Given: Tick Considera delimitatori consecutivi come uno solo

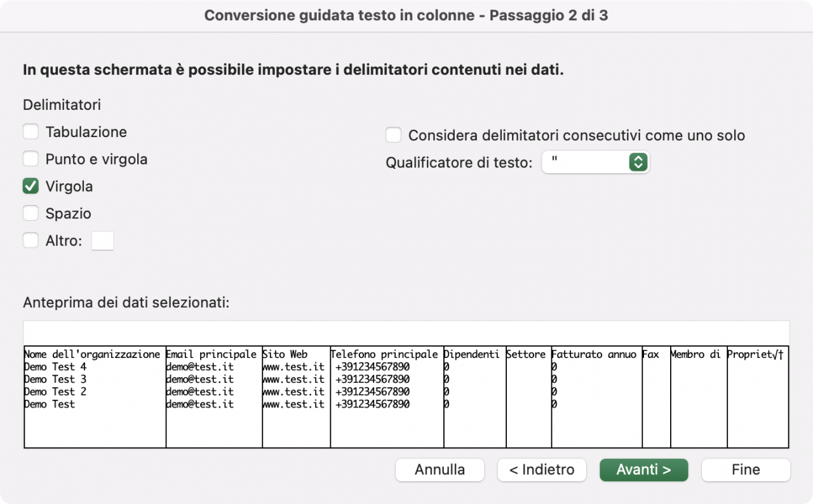Looking at the screenshot, I should pos(394,135).
